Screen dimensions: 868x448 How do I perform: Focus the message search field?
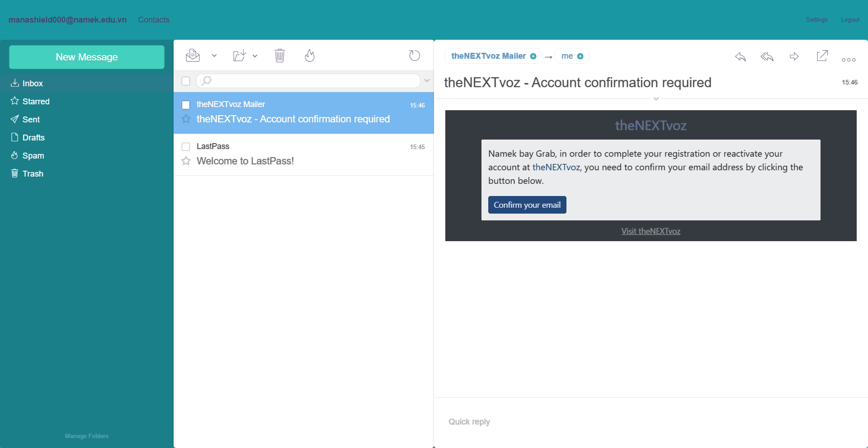(x=308, y=81)
